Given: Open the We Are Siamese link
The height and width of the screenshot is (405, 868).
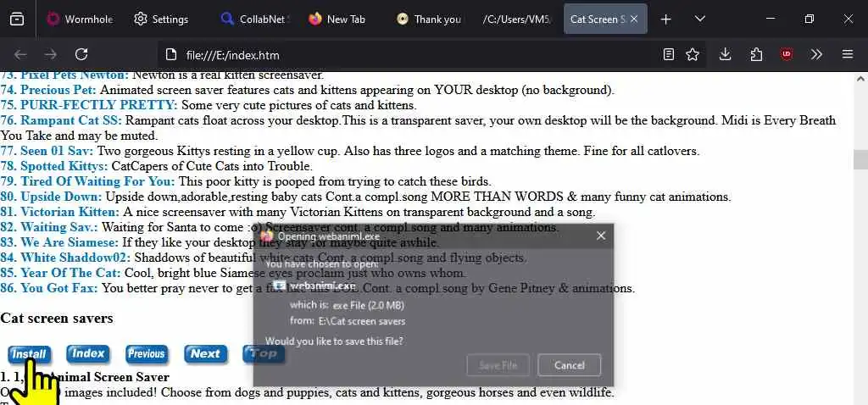Looking at the screenshot, I should point(70,242).
